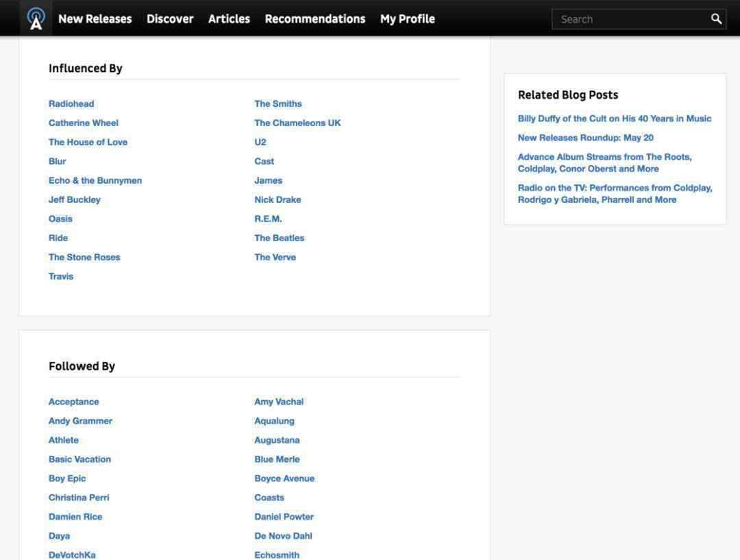Image resolution: width=740 pixels, height=560 pixels.
Task: Open the Augustana link
Action: tap(277, 440)
